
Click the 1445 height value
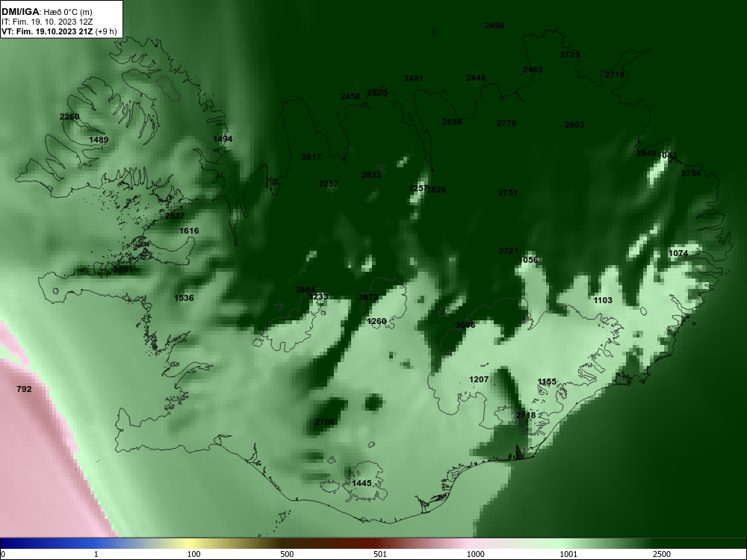coord(362,483)
